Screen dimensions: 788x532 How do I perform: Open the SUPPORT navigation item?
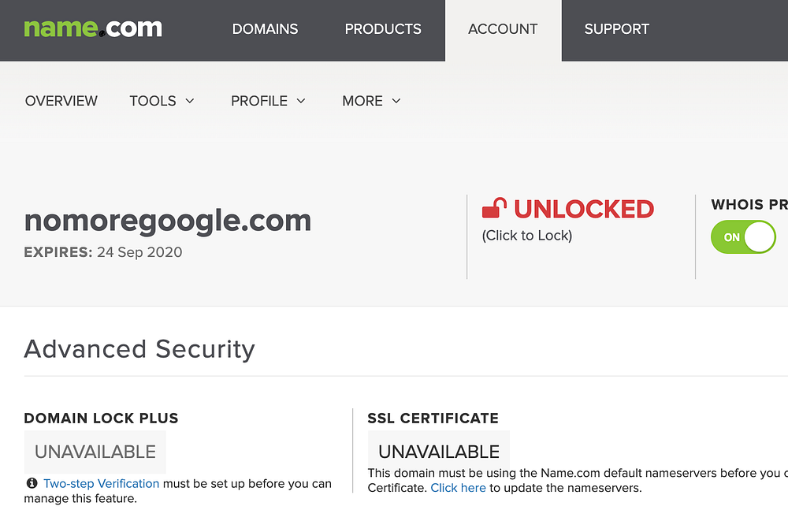pos(617,29)
